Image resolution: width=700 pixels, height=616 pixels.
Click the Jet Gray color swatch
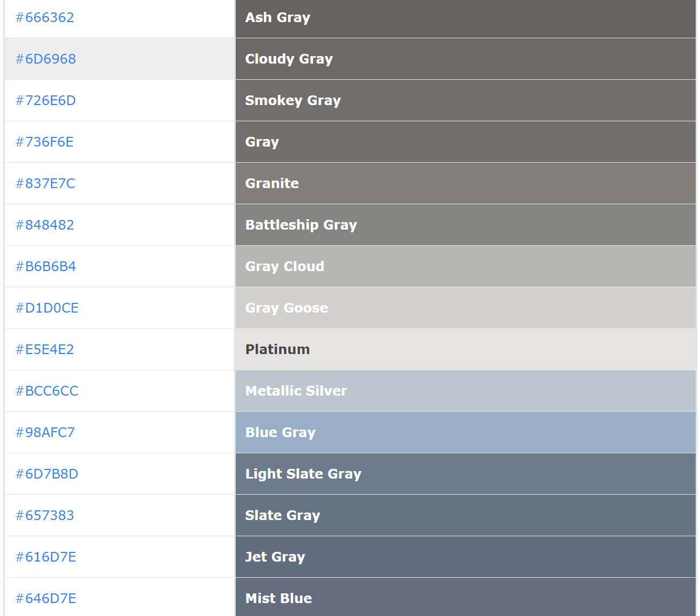465,557
